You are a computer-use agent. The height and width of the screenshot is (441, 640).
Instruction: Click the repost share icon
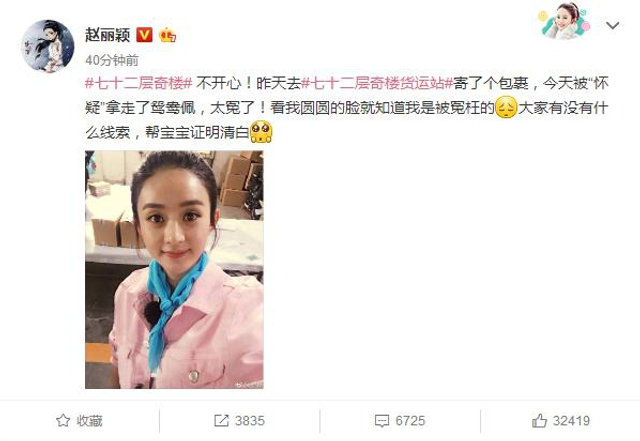pos(221,421)
